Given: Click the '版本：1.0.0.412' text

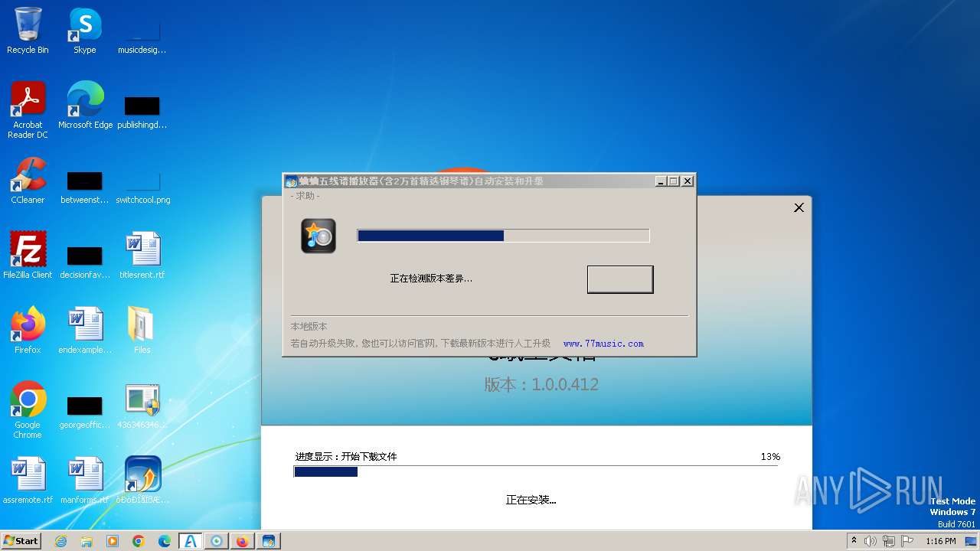Looking at the screenshot, I should 541,384.
